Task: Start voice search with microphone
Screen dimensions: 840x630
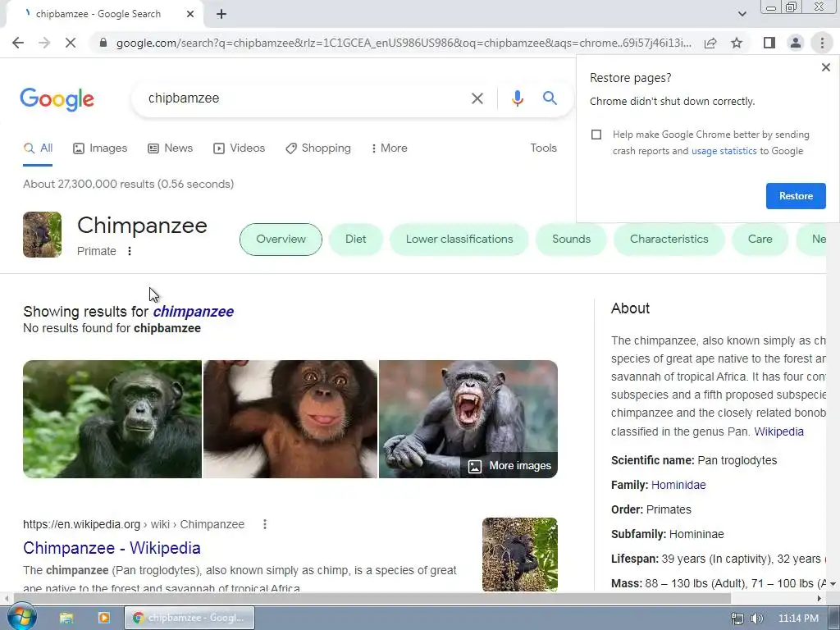Action: (517, 98)
